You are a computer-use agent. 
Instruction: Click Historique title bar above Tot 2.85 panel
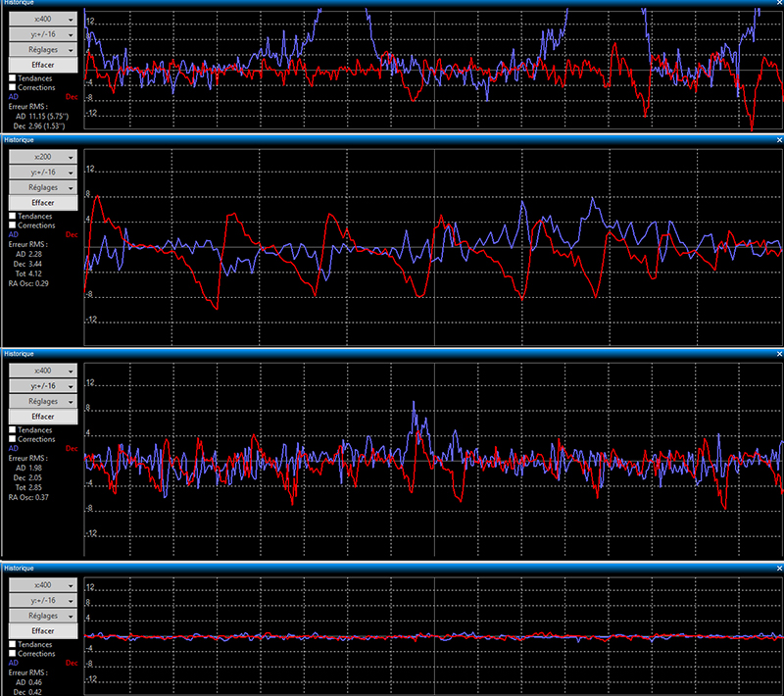tap(392, 354)
